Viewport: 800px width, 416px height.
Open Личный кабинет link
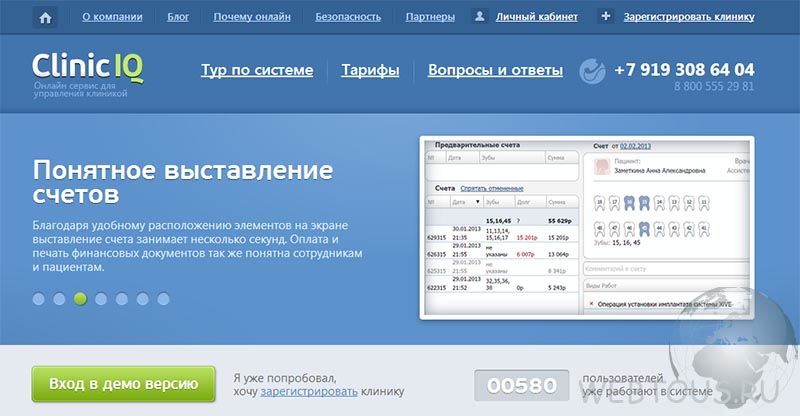[x=537, y=17]
